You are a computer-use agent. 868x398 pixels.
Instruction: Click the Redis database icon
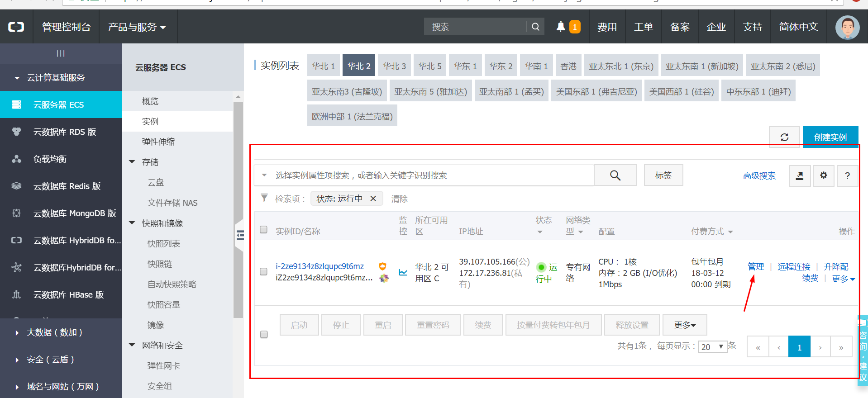click(x=17, y=186)
